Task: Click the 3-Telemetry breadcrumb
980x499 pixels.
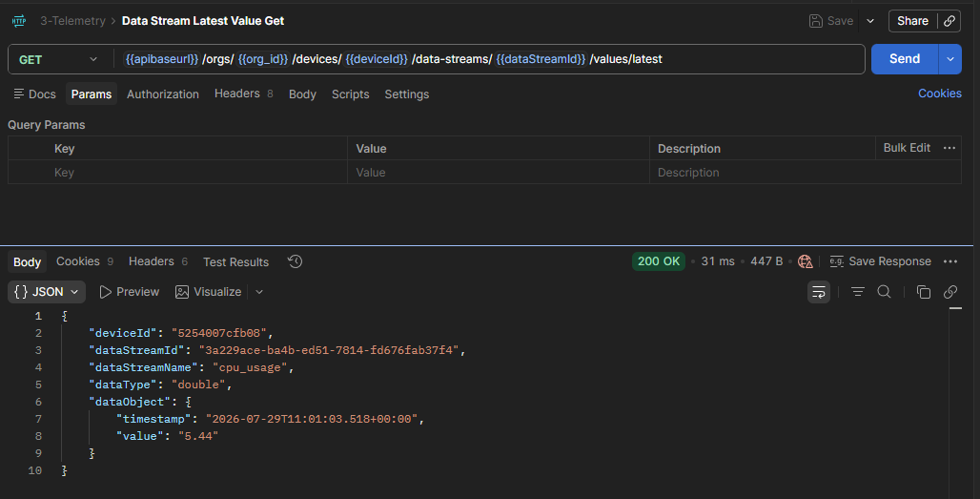Action: pos(72,21)
